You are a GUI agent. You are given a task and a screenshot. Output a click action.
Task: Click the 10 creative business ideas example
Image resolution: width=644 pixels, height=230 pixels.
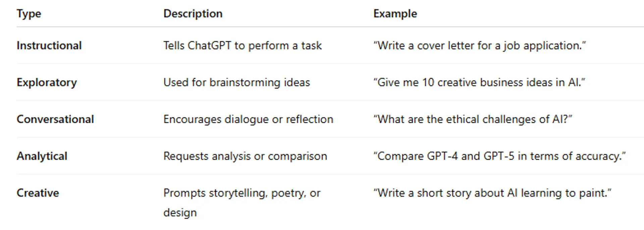pyautogui.click(x=480, y=82)
